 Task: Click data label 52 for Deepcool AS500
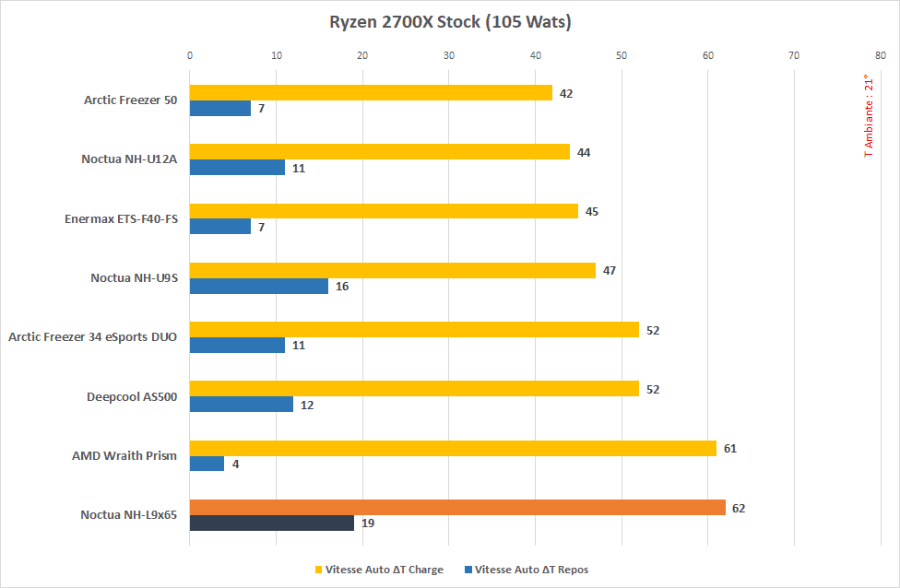point(653,390)
